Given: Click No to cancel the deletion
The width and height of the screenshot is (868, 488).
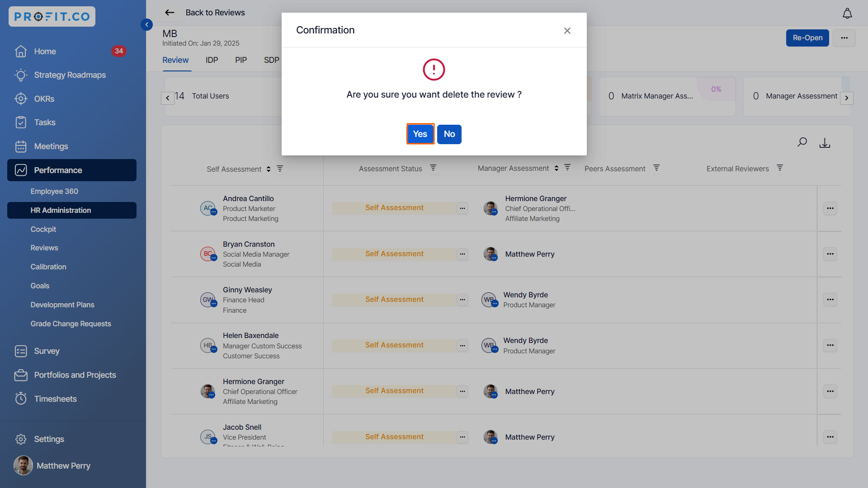Looking at the screenshot, I should point(449,134).
